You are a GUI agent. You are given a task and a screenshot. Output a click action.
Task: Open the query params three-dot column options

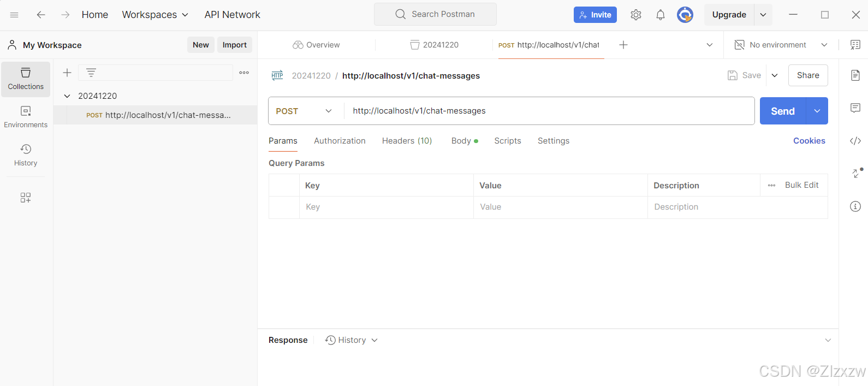pos(771,185)
